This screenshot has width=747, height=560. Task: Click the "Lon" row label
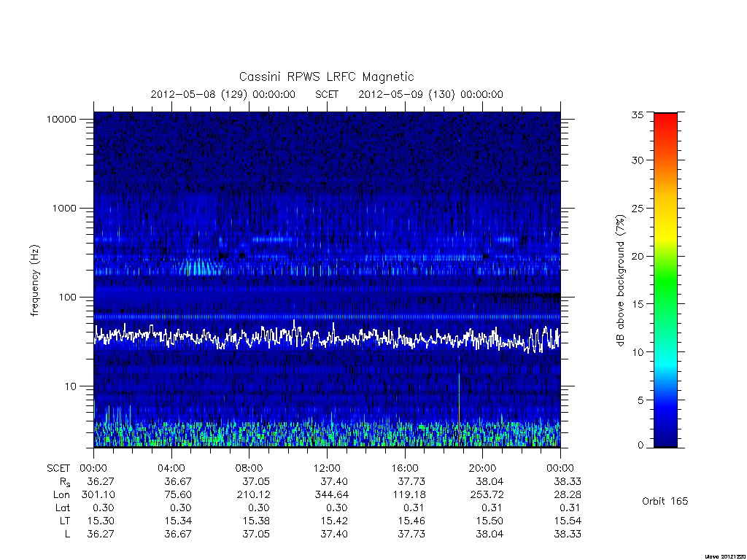click(x=61, y=495)
